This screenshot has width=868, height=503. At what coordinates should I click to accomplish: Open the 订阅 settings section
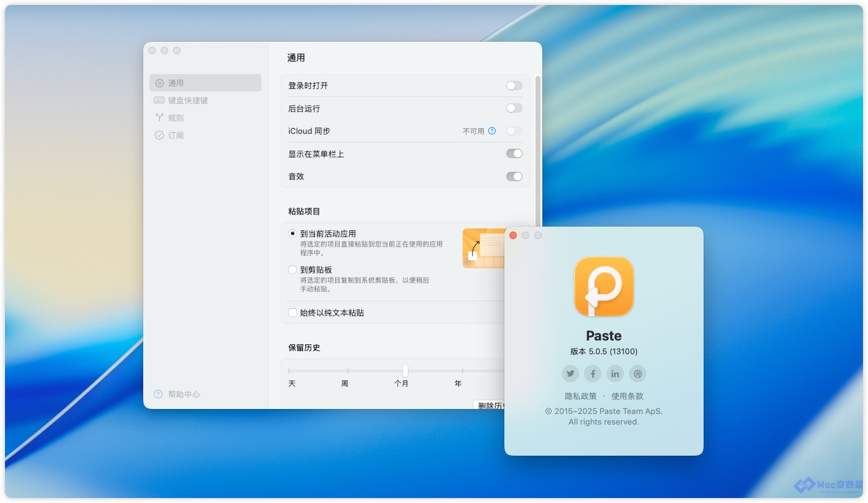pos(205,135)
